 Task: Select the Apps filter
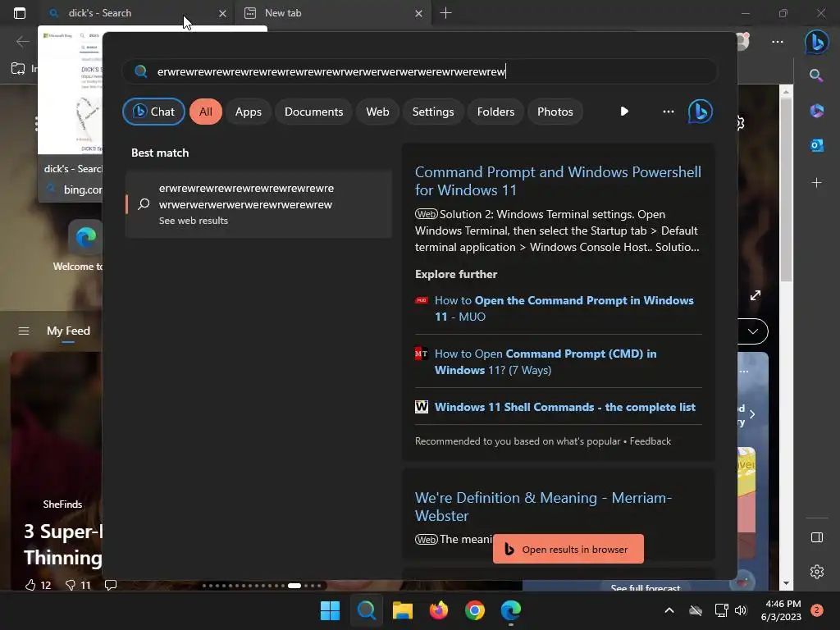[248, 112]
